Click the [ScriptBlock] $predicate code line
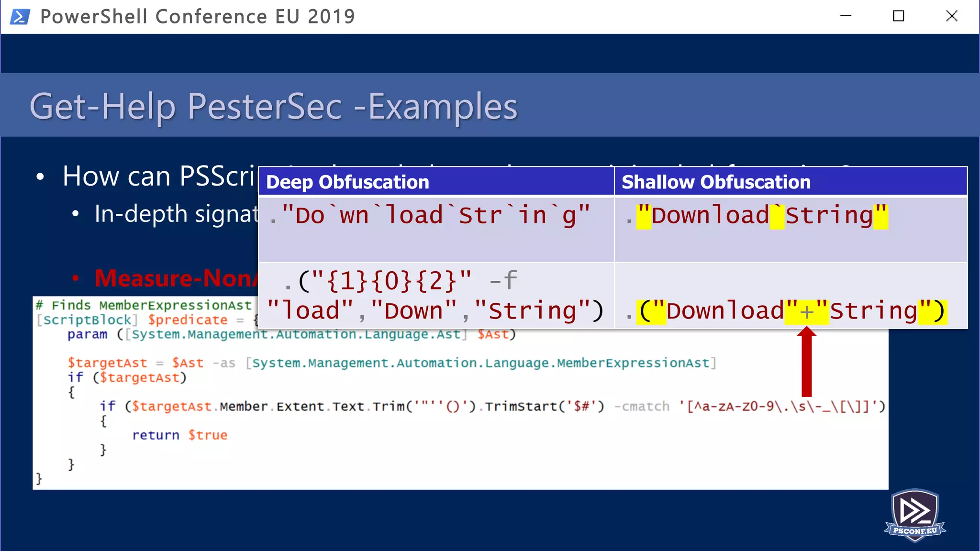This screenshot has width=980, height=551. (147, 320)
